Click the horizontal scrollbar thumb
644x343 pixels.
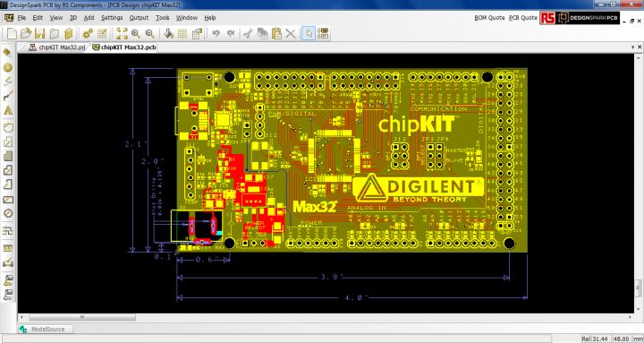(x=82, y=317)
